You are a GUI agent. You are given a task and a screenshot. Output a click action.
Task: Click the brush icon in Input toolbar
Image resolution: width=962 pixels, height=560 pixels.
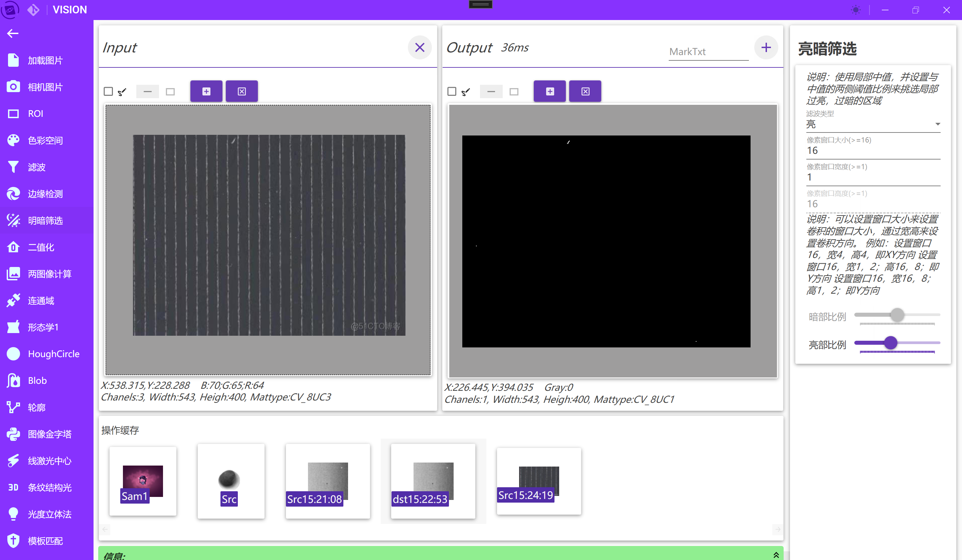tap(122, 91)
